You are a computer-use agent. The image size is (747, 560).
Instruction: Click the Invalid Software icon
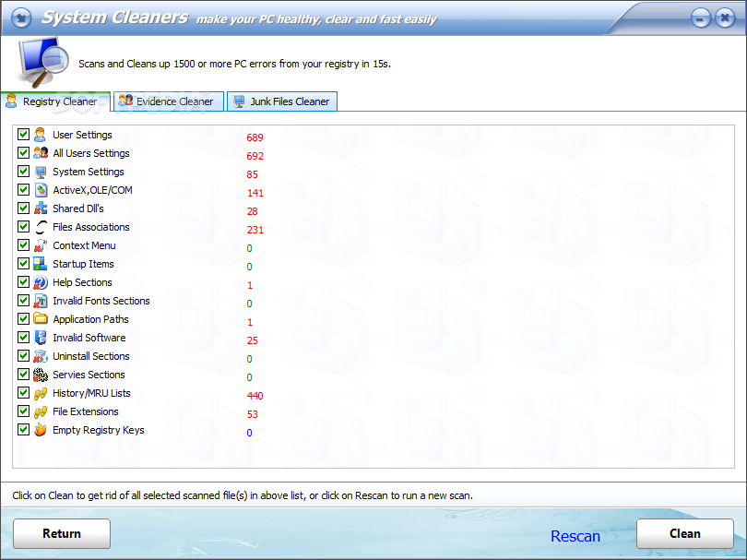[x=41, y=338]
